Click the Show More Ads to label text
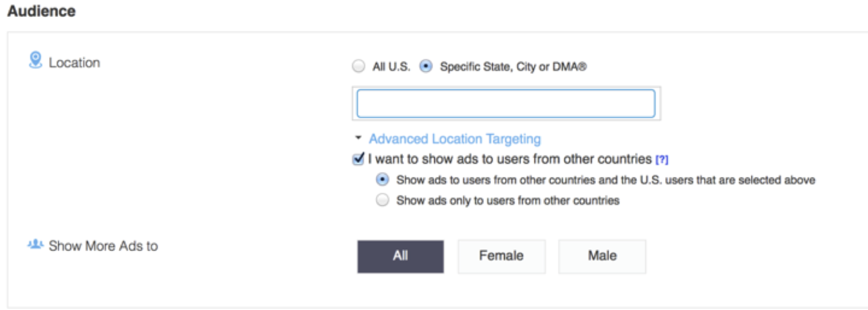Image resolution: width=868 pixels, height=310 pixels. [x=103, y=246]
